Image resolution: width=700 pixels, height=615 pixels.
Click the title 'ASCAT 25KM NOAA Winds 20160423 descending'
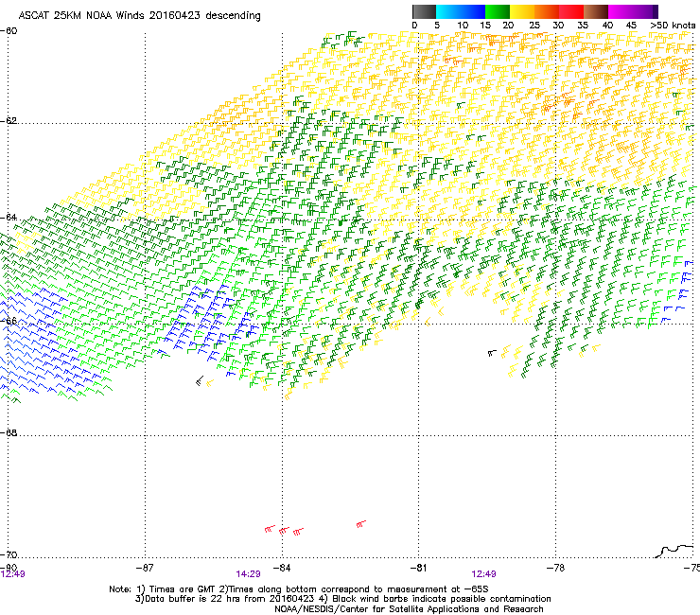coord(139,16)
